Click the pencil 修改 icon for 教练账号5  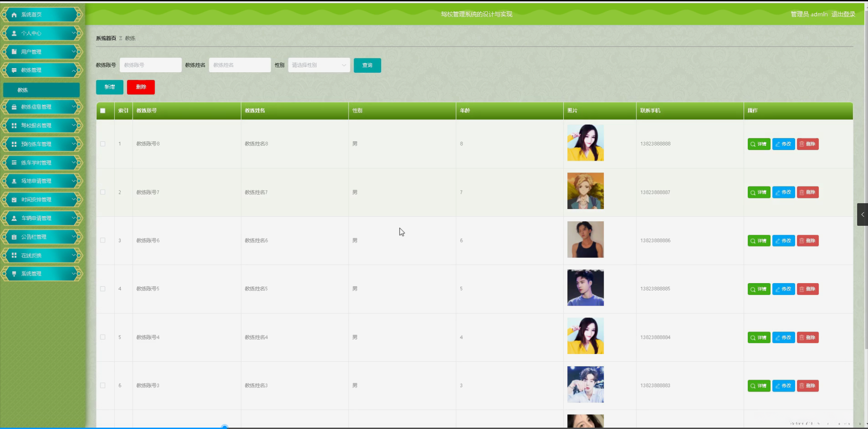[778, 289]
